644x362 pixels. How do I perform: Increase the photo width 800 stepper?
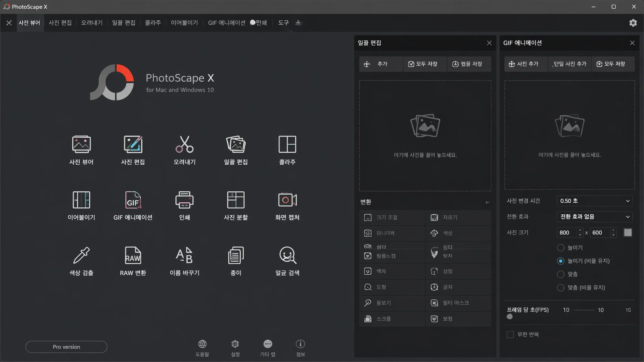pyautogui.click(x=580, y=230)
